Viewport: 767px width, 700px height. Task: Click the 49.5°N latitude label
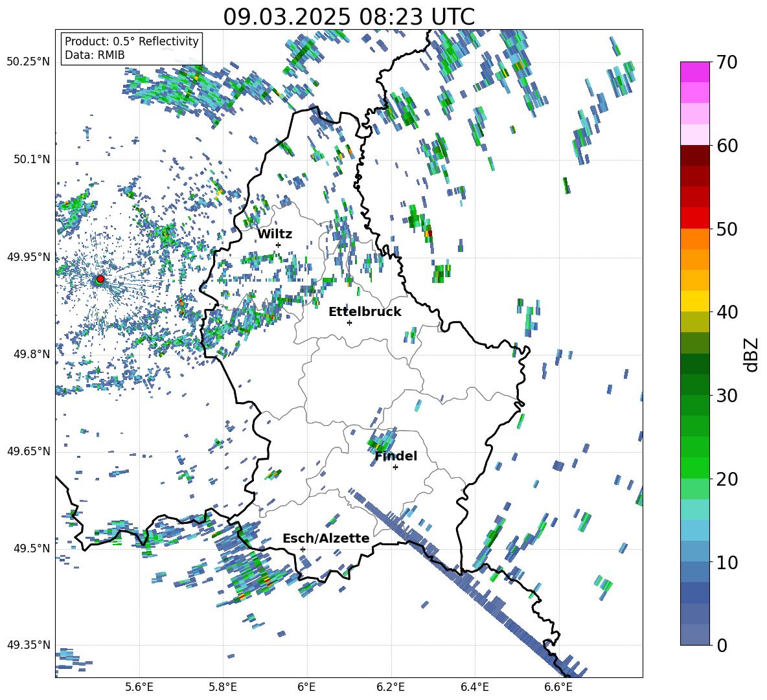(32, 548)
